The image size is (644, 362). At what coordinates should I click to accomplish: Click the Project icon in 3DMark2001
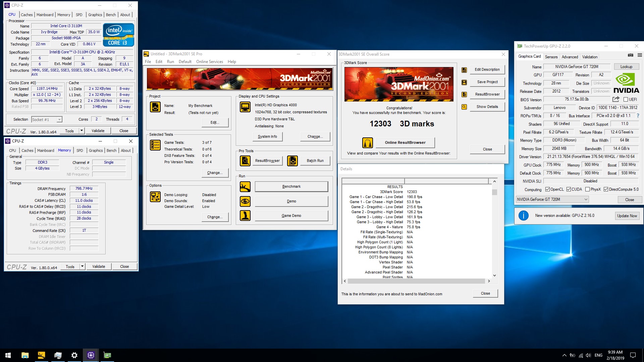click(x=155, y=107)
